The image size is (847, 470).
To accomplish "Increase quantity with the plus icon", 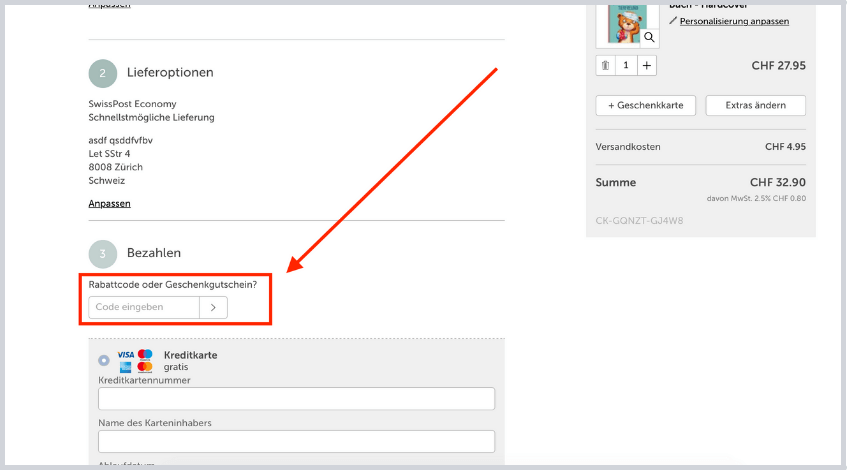I will pyautogui.click(x=647, y=65).
